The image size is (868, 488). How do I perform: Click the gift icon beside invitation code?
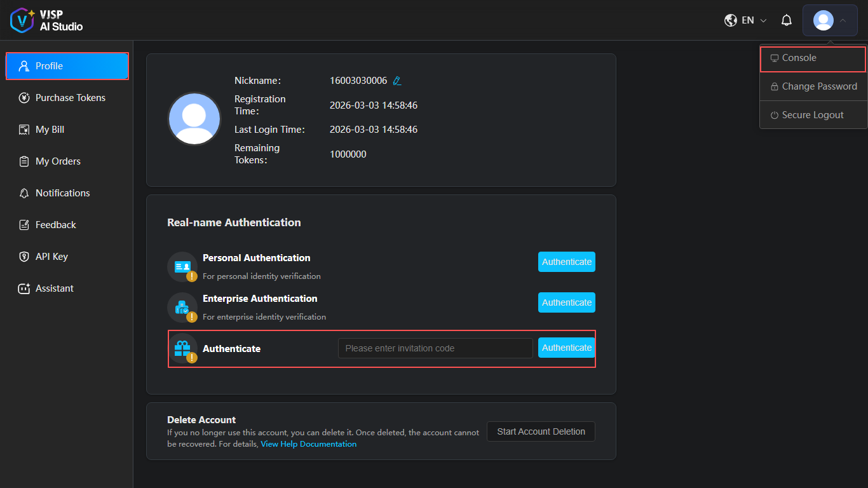click(182, 348)
